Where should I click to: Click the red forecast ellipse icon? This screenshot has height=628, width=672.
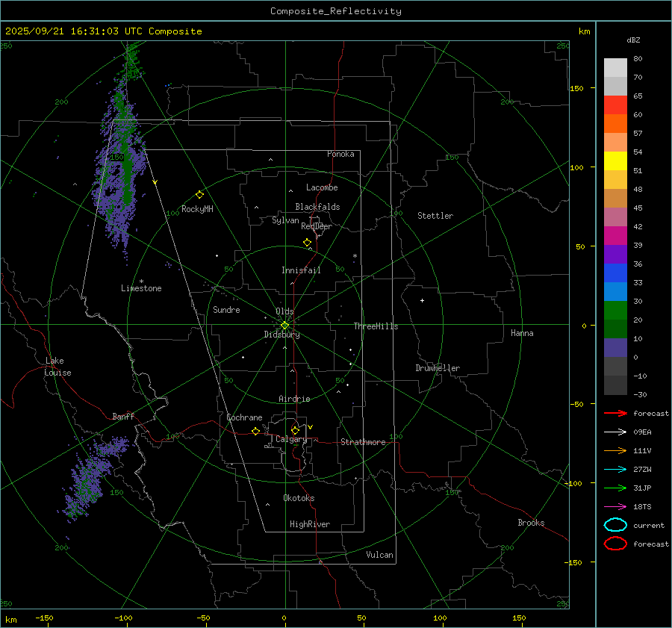click(615, 544)
